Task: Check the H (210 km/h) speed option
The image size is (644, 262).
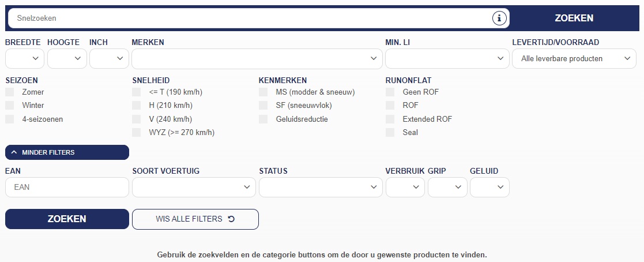Action: click(x=137, y=105)
